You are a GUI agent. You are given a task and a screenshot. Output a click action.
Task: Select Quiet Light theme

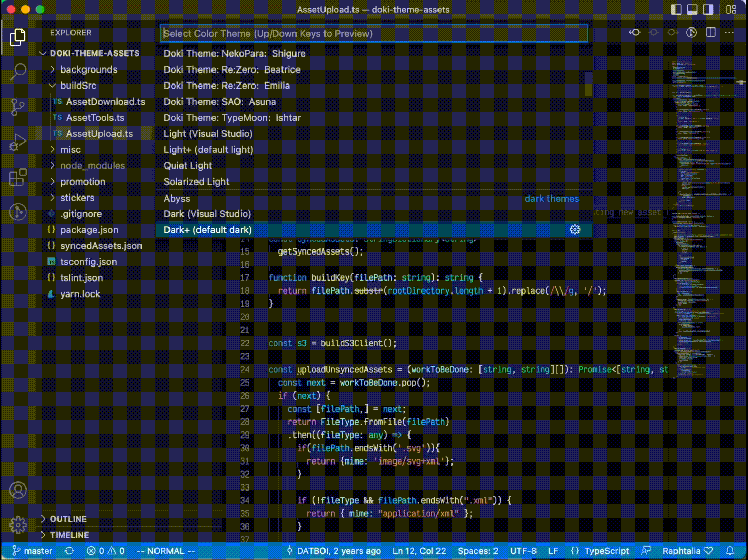[x=374, y=166]
